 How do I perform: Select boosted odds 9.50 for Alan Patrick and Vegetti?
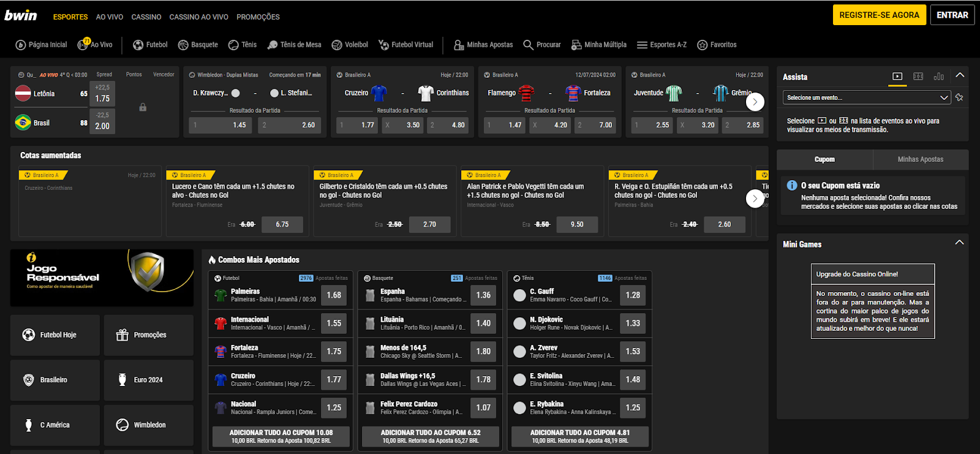tap(577, 225)
